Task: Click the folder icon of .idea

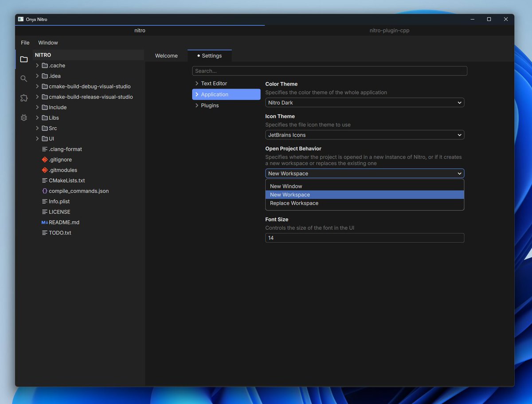Action: pos(45,76)
